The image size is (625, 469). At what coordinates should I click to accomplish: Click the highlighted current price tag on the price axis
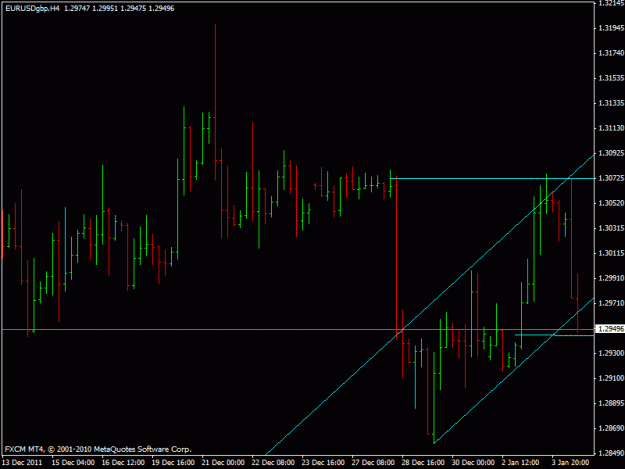610,329
